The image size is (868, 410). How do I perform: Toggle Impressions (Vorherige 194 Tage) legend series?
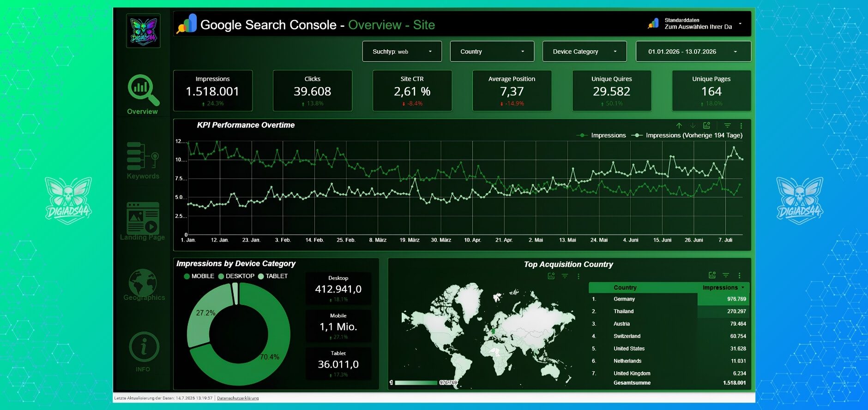click(687, 135)
